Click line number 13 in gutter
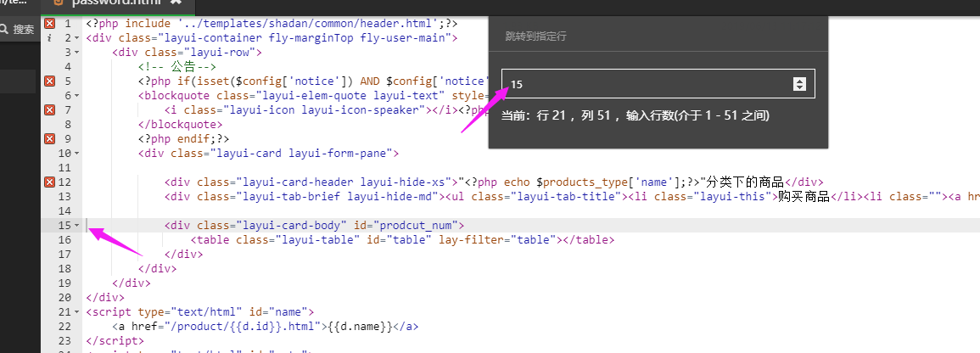 (x=65, y=196)
